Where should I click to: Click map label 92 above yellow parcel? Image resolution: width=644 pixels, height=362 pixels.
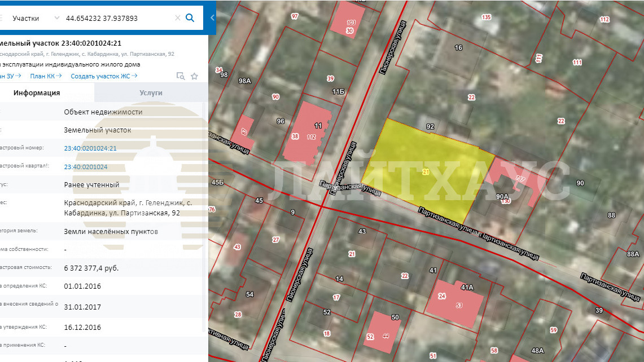pyautogui.click(x=430, y=126)
